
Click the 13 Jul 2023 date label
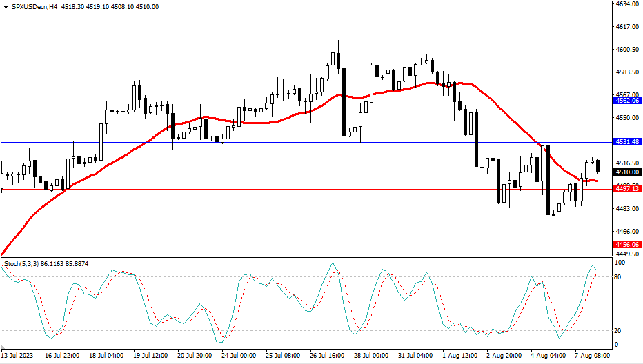coord(18,356)
